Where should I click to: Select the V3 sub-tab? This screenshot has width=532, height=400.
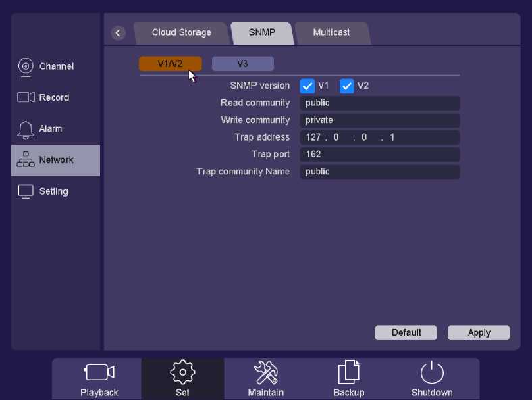click(242, 64)
